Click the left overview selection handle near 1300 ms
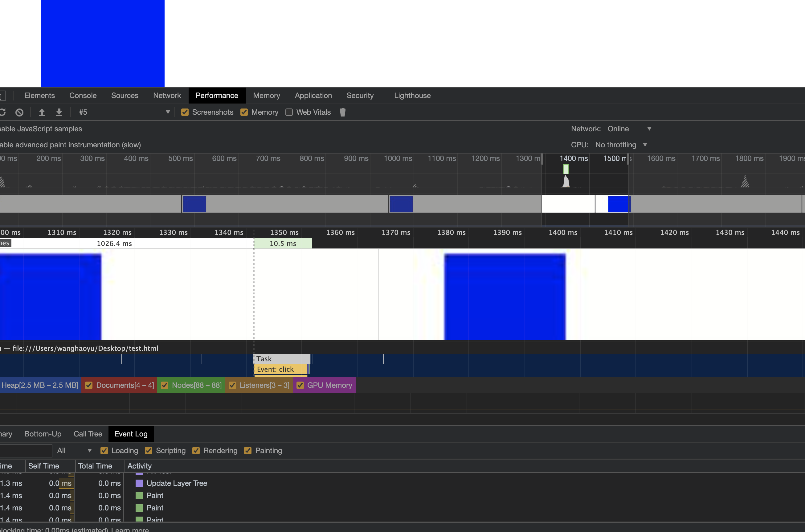Screen dimensions: 805x532 tap(542, 159)
